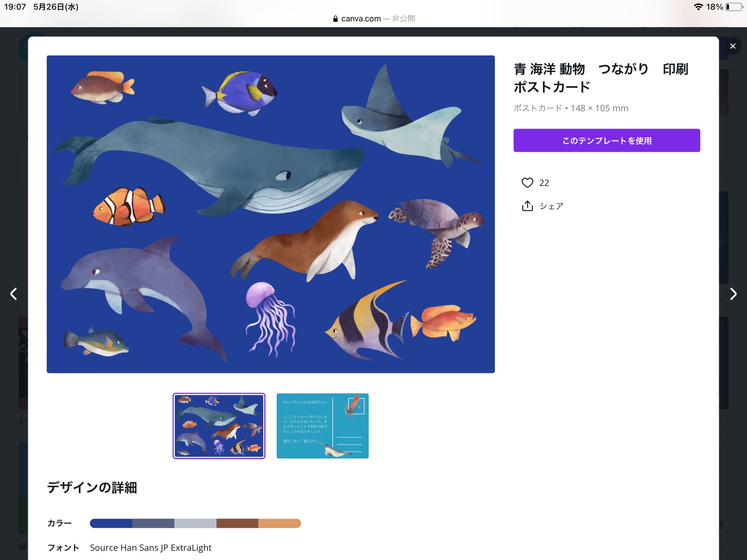The height and width of the screenshot is (560, 747).
Task: Click the large sea animals preview image
Action: coord(270,214)
